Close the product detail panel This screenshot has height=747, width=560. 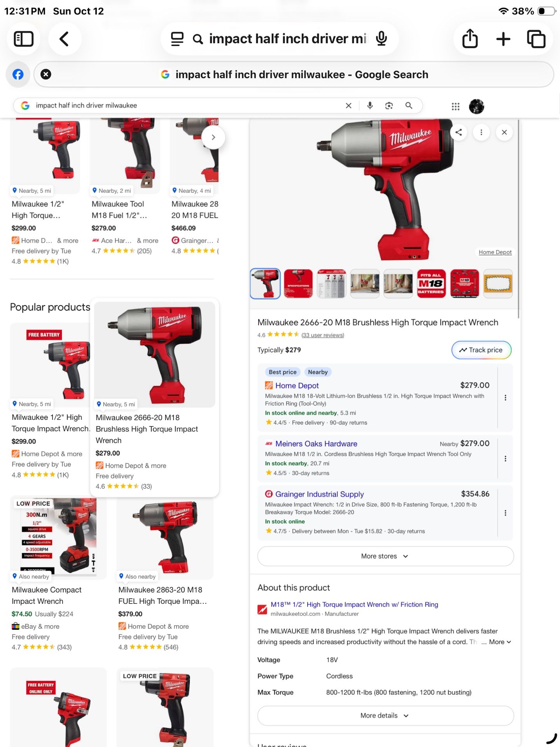click(504, 132)
